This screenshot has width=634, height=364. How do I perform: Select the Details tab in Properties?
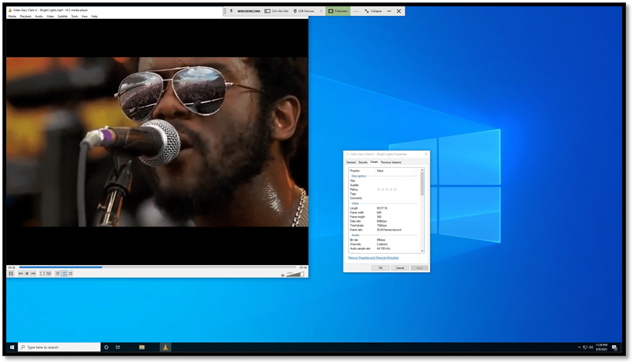pyautogui.click(x=374, y=162)
